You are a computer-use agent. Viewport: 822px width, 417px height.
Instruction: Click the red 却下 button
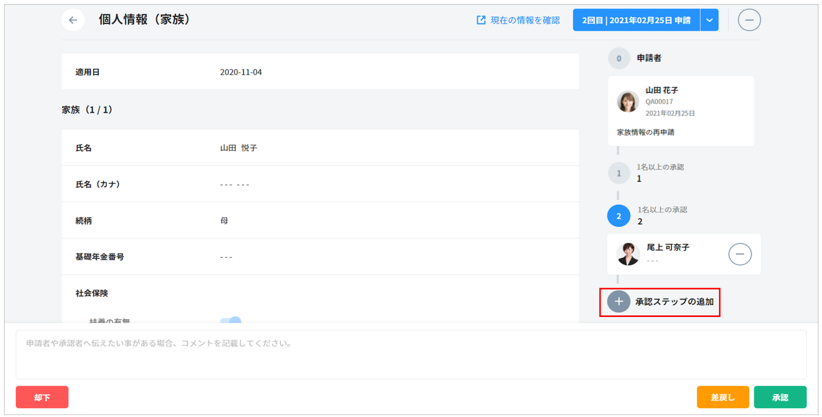click(42, 397)
